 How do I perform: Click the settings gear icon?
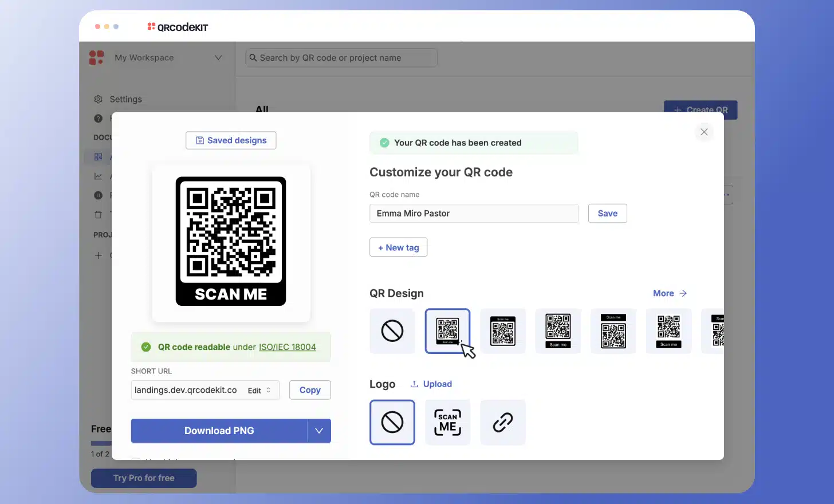99,99
